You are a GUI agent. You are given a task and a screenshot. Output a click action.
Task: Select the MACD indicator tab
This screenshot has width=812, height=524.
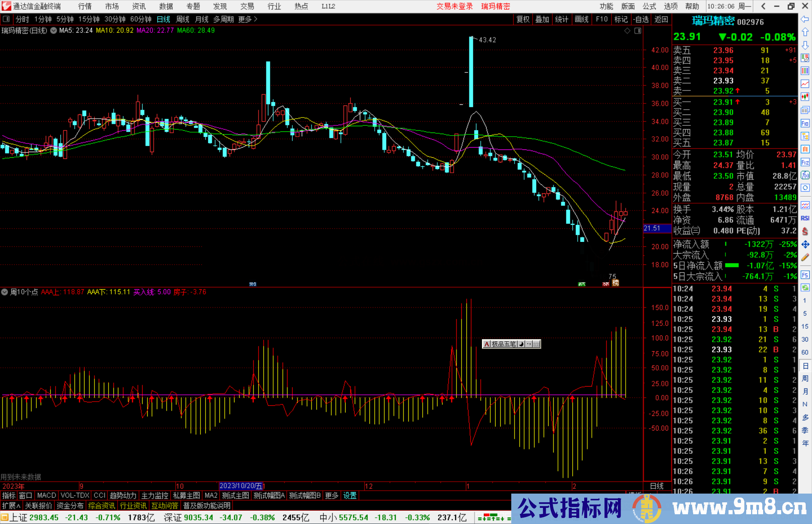47,495
